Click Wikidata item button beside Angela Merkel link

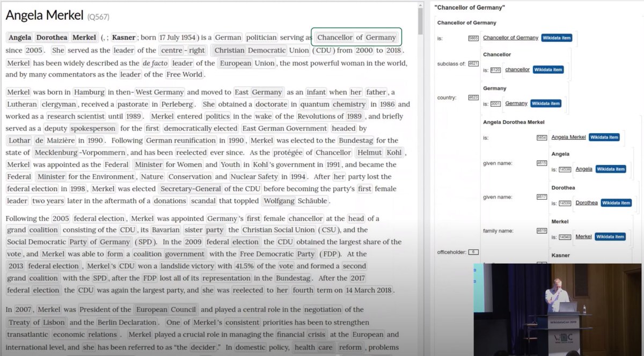click(x=604, y=137)
